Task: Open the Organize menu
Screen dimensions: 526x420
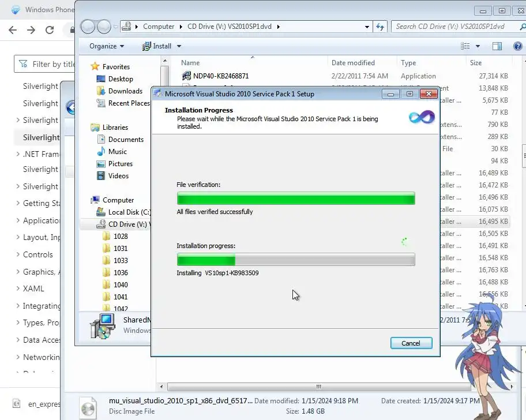Action: 106,46
